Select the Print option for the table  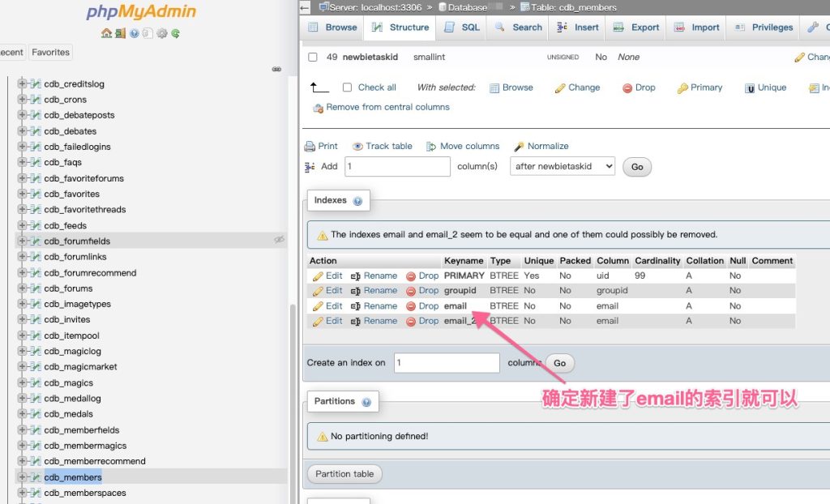(327, 146)
